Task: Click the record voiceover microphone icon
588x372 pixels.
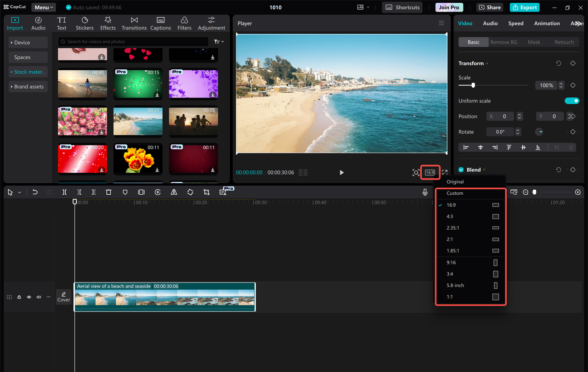Action: 425,192
